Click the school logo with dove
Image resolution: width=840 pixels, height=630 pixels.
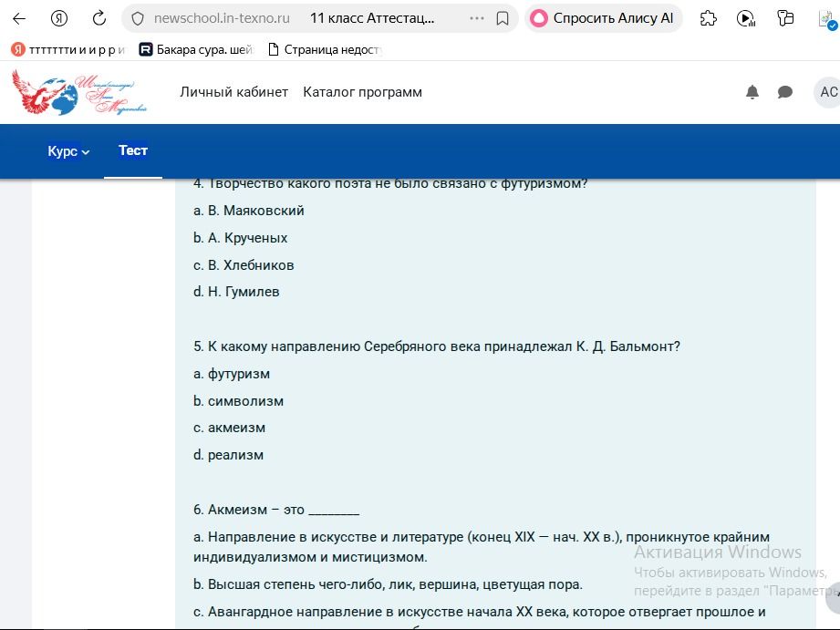click(x=79, y=92)
